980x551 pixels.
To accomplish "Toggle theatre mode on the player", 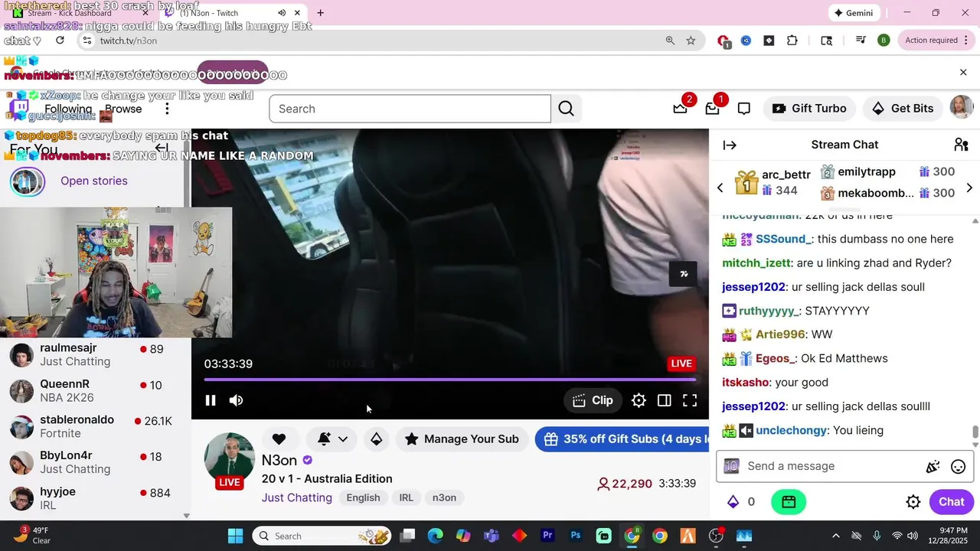I will tap(665, 400).
